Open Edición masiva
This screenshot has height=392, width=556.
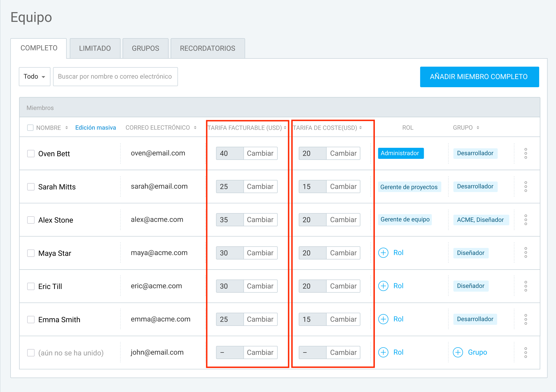click(x=95, y=128)
